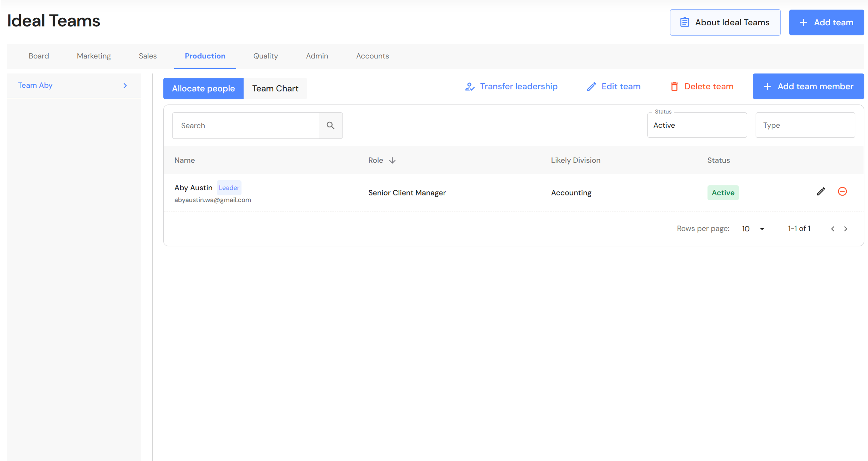Open the Type filter dropdown
This screenshot has height=461, width=868.
pyautogui.click(x=805, y=126)
